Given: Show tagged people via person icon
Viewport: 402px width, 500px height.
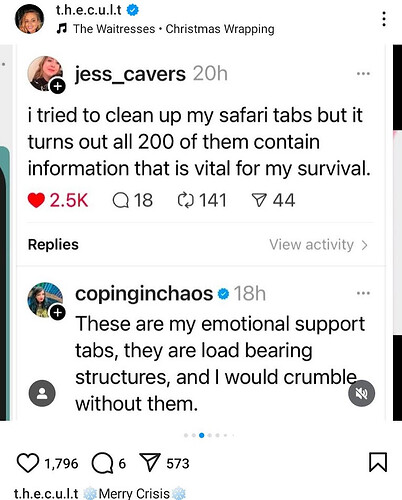Looking at the screenshot, I should click(x=42, y=393).
